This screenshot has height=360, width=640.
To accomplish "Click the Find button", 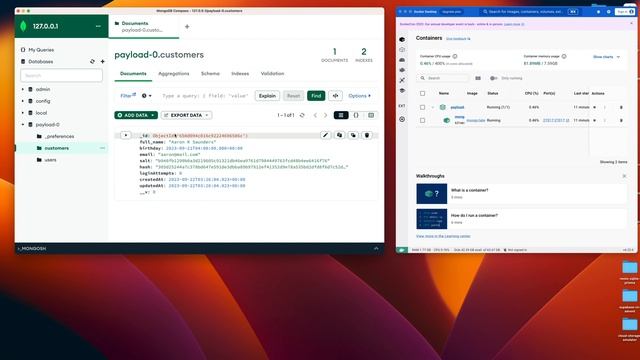I will coord(316,96).
